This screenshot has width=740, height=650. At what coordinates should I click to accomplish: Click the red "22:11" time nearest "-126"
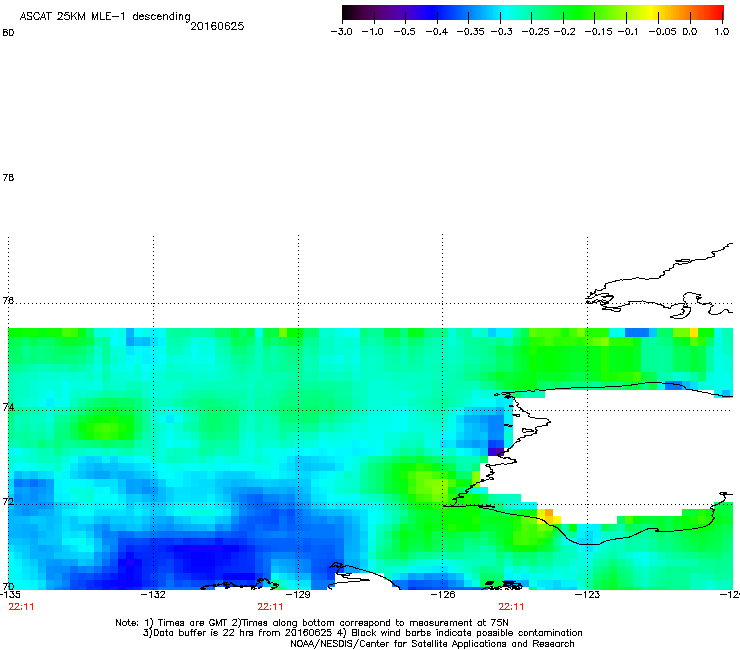pos(512,607)
